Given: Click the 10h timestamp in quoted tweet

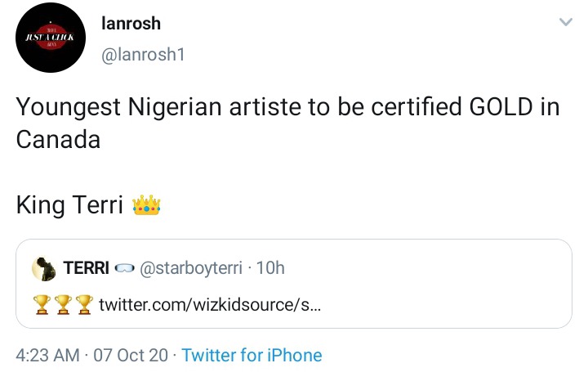Looking at the screenshot, I should pos(270,268).
